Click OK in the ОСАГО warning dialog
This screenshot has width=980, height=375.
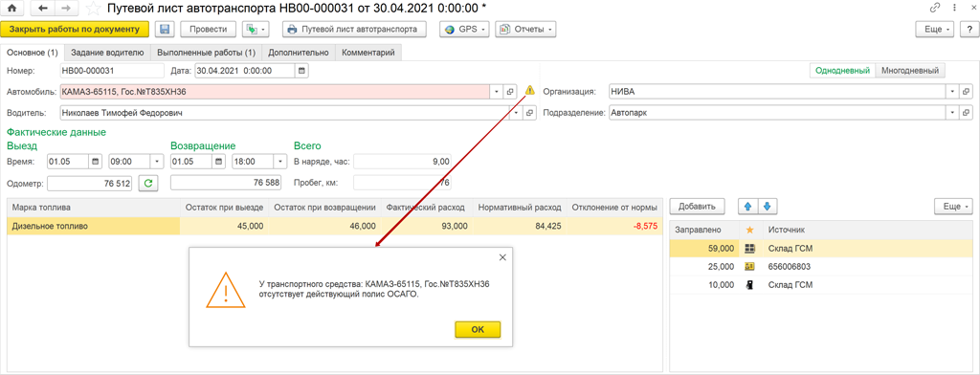[478, 329]
